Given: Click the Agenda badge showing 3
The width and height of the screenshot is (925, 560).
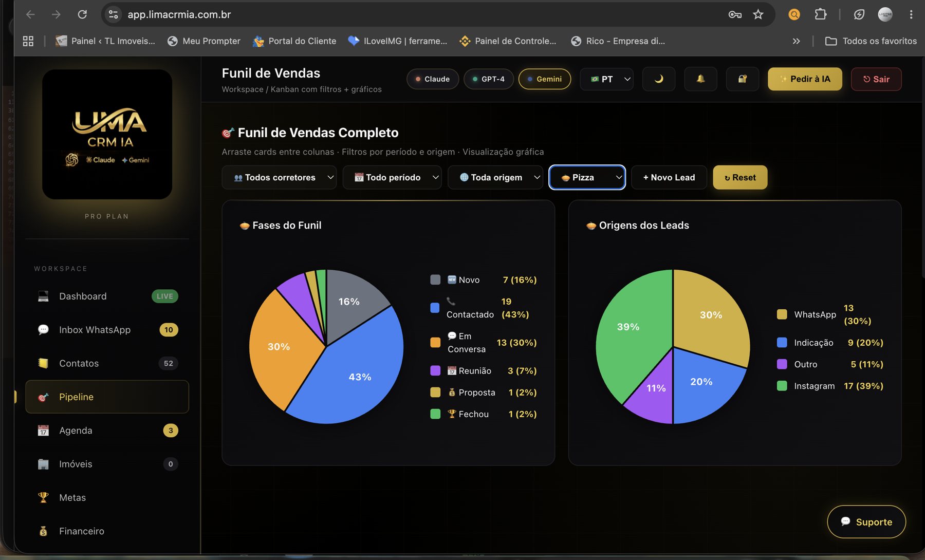Looking at the screenshot, I should (x=171, y=431).
